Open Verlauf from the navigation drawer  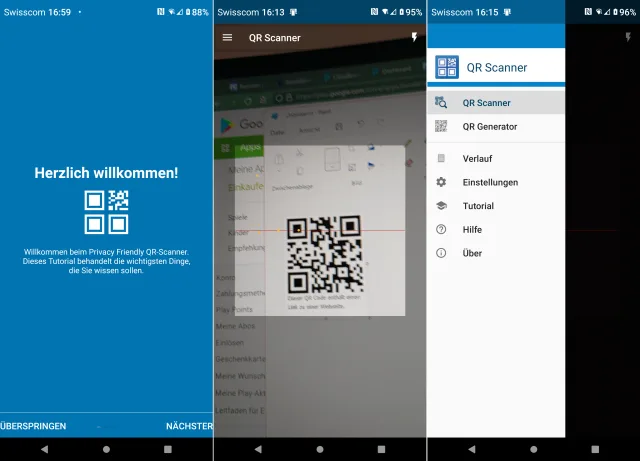tap(477, 158)
